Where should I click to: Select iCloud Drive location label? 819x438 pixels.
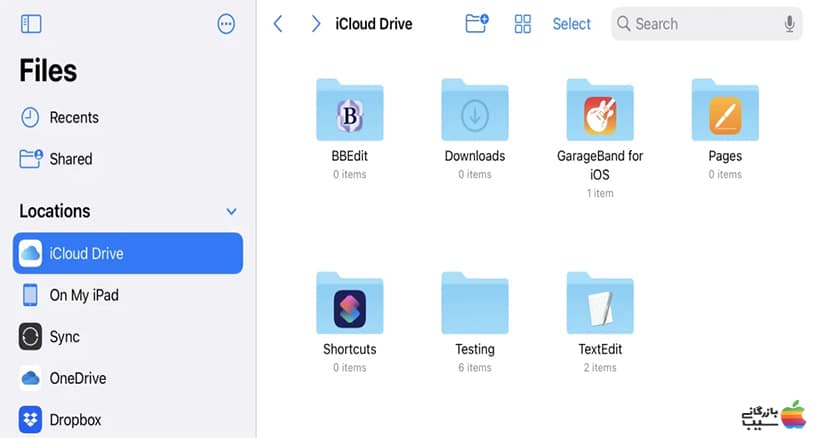(87, 253)
